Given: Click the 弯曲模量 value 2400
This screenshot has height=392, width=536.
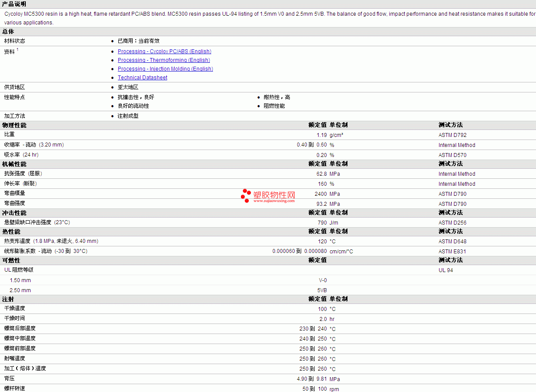Looking at the screenshot, I should [320, 194].
